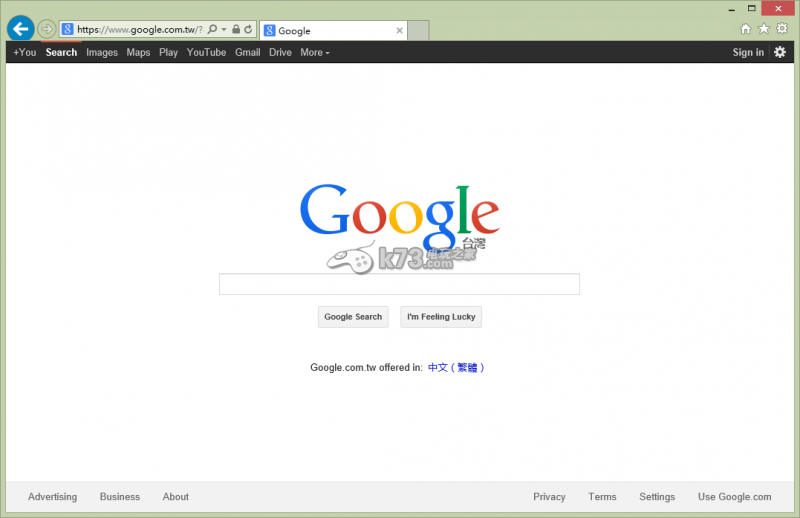Open +You in Google bar
The width and height of the screenshot is (800, 518).
tap(24, 52)
